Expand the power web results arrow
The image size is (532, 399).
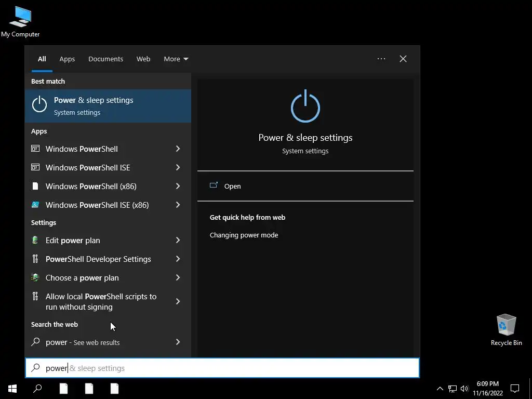[x=178, y=342]
